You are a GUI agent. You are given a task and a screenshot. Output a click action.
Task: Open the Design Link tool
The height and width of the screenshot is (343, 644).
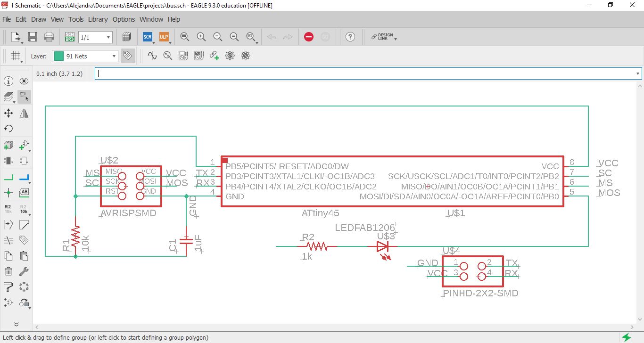383,37
